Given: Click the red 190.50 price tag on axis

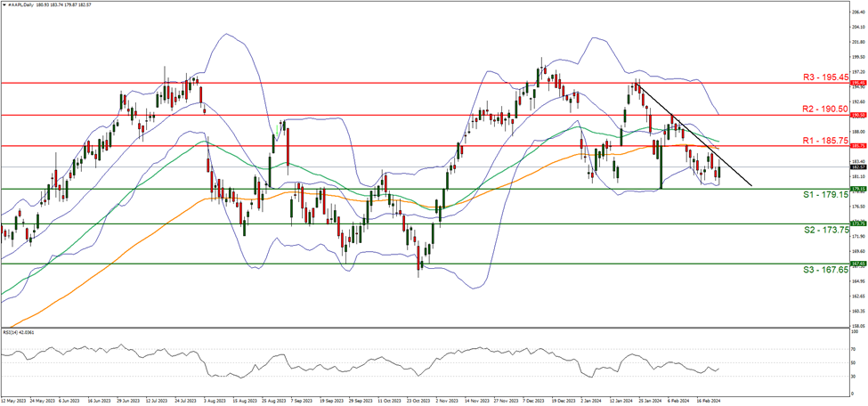Looking at the screenshot, I should (858, 115).
